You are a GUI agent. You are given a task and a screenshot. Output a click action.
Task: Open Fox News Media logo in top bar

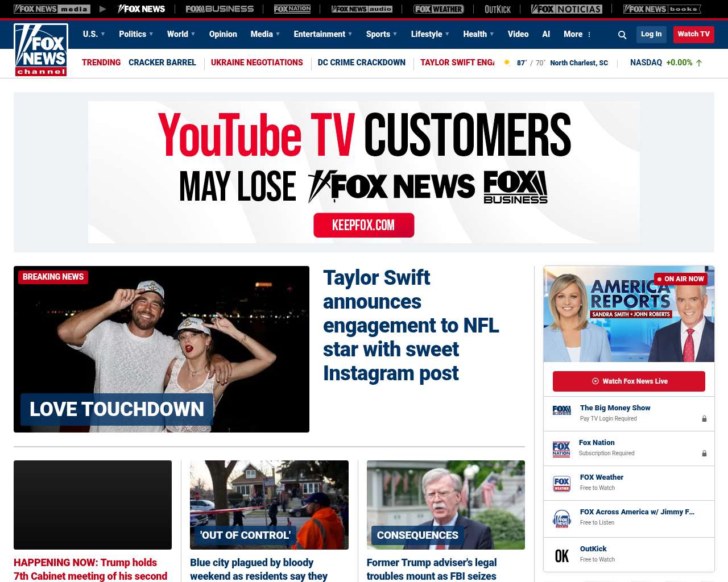(52, 9)
